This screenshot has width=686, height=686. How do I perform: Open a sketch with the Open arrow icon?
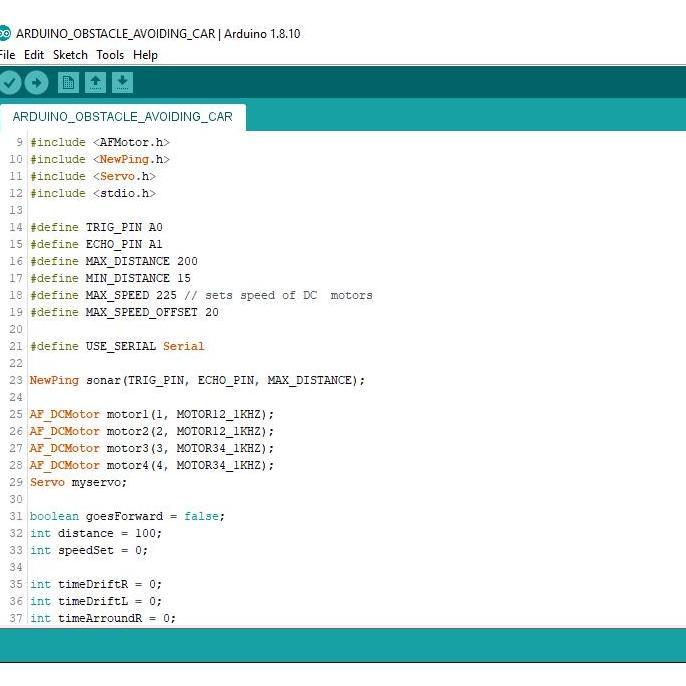[x=95, y=83]
